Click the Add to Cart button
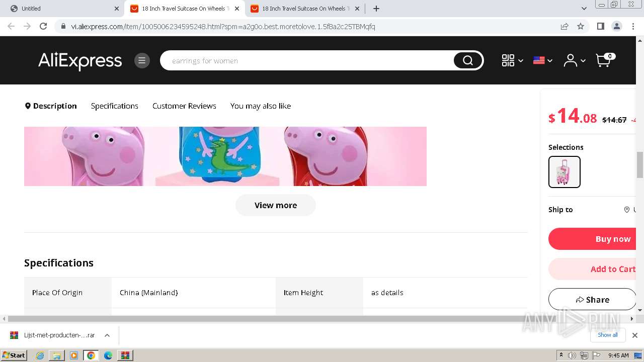The image size is (644, 362). click(592, 269)
